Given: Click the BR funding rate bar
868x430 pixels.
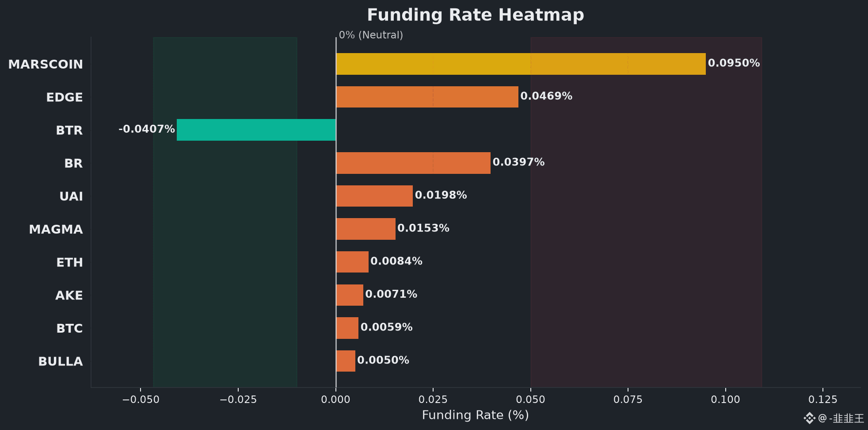Looking at the screenshot, I should coord(413,163).
